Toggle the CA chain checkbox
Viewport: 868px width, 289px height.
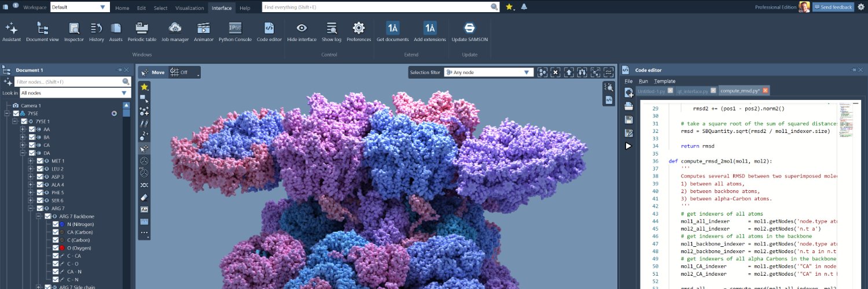[x=32, y=145]
